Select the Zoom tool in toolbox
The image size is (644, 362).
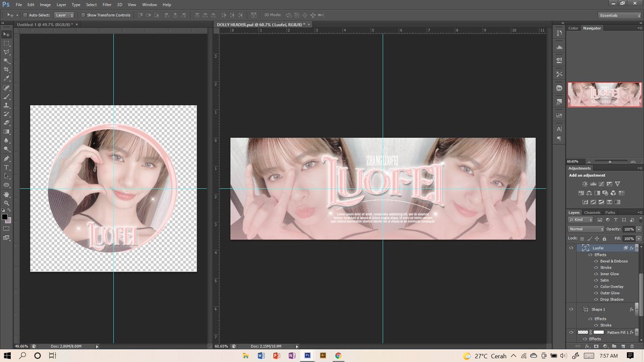tap(7, 203)
